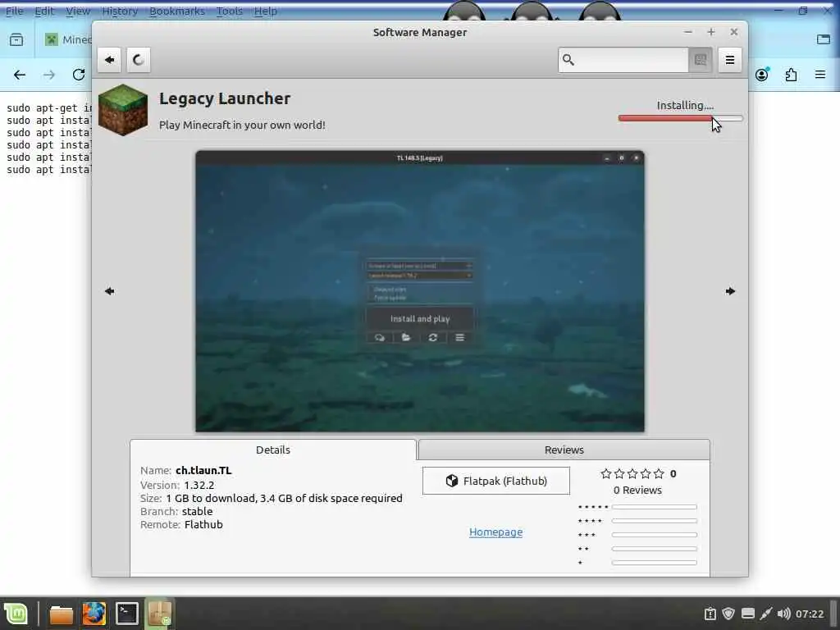Open Firefox Help menu
This screenshot has width=840, height=630.
266,11
